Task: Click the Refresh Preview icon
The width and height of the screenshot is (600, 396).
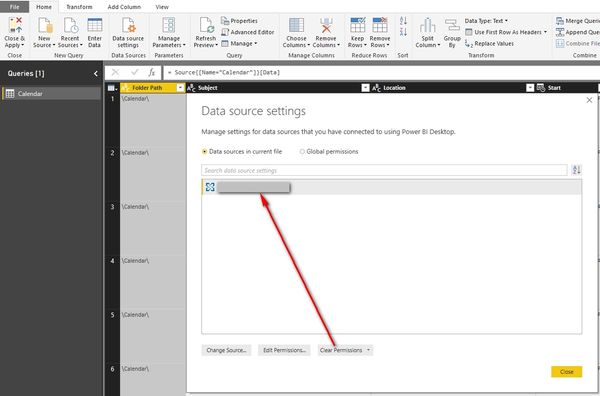Action: pyautogui.click(x=206, y=25)
